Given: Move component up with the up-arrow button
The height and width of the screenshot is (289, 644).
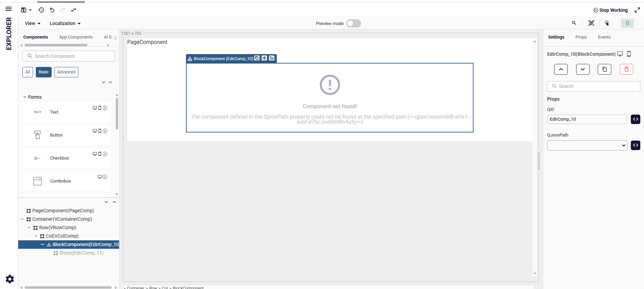Looking at the screenshot, I should coord(561,69).
